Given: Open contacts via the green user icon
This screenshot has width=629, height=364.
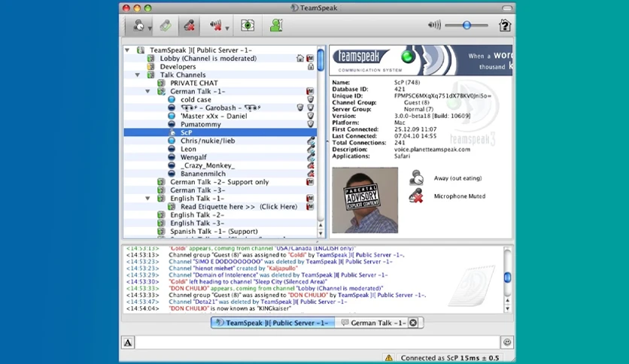Looking at the screenshot, I should (276, 26).
